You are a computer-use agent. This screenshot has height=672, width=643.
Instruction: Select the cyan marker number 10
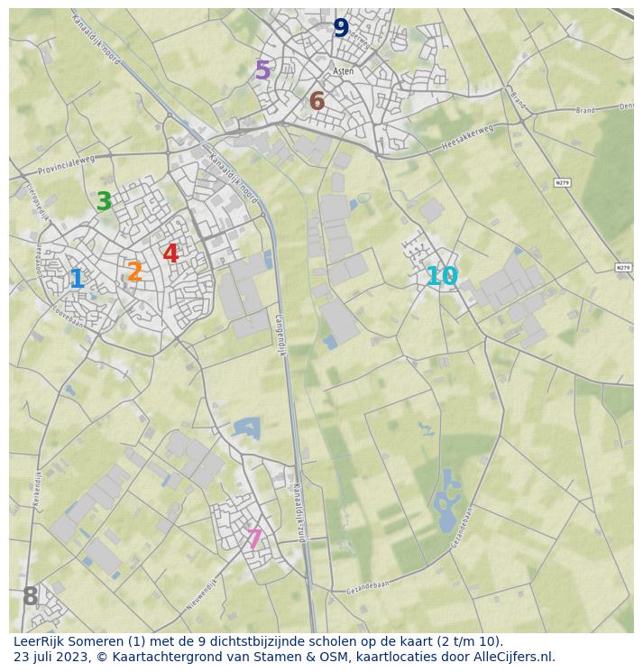442,277
